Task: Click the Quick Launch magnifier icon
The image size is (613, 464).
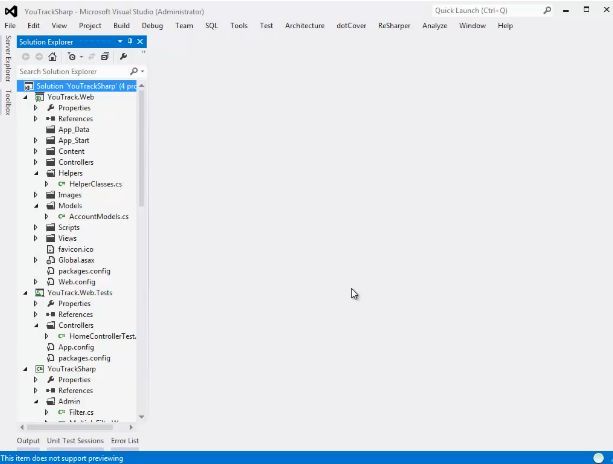Action: tap(547, 11)
